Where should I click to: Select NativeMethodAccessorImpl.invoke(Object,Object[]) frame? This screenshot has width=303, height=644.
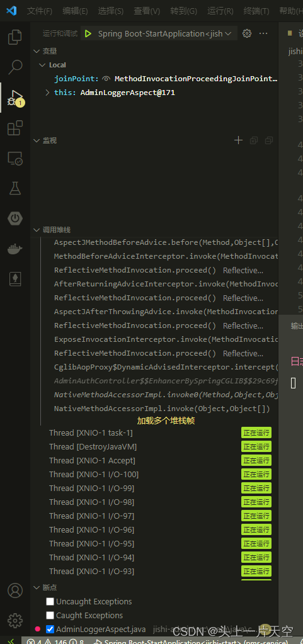point(162,409)
